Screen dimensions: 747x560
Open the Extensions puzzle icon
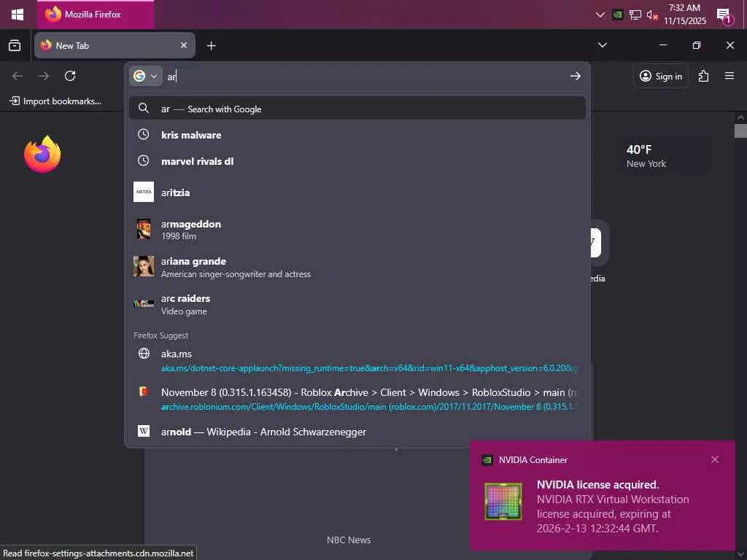coord(704,76)
